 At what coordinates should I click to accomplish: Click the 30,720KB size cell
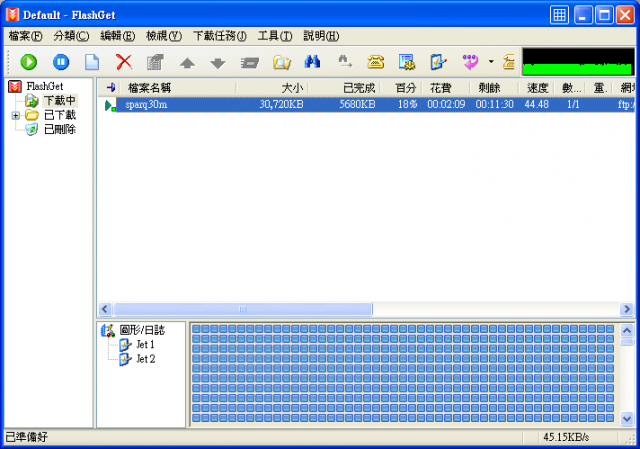pos(281,104)
